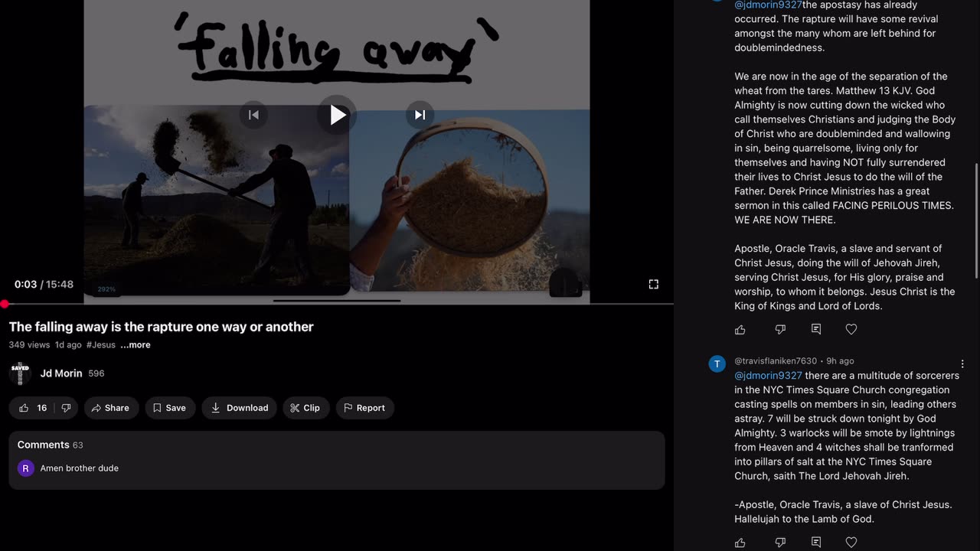Like the sorcerers comment
The width and height of the screenshot is (980, 551).
pyautogui.click(x=740, y=543)
